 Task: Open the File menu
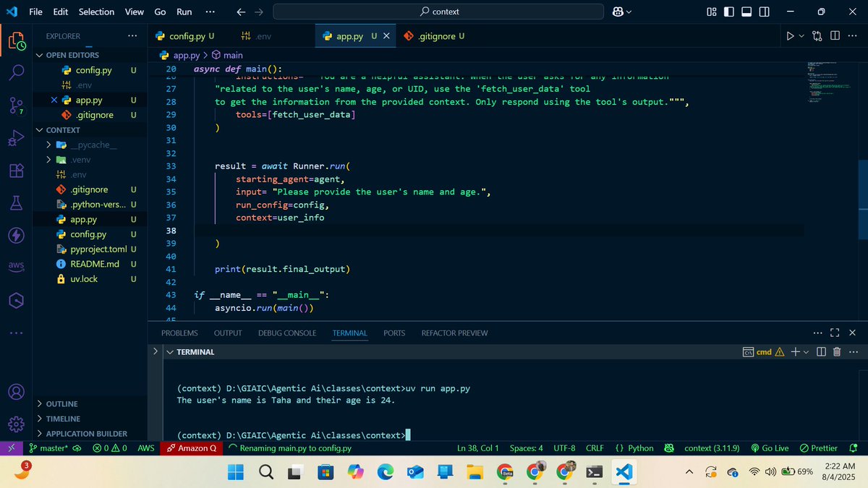pyautogui.click(x=35, y=12)
